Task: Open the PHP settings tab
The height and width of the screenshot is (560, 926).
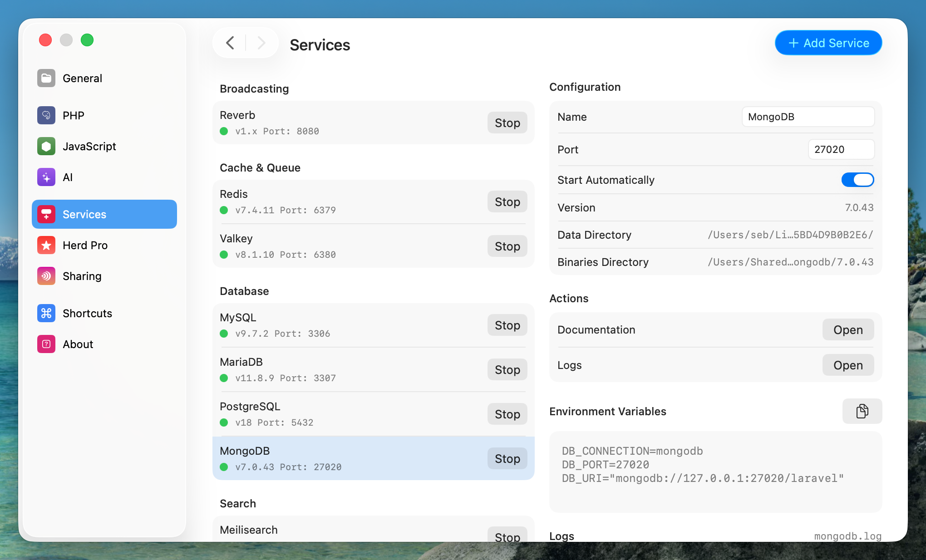Action: coord(104,115)
